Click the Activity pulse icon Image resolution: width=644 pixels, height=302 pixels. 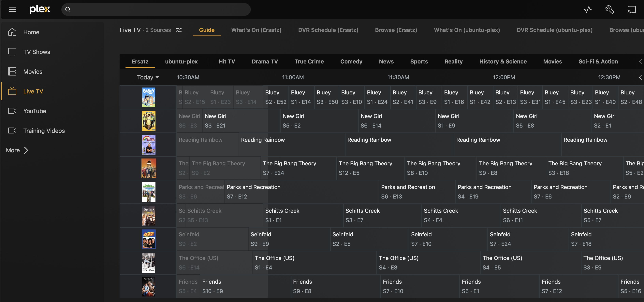click(x=587, y=9)
